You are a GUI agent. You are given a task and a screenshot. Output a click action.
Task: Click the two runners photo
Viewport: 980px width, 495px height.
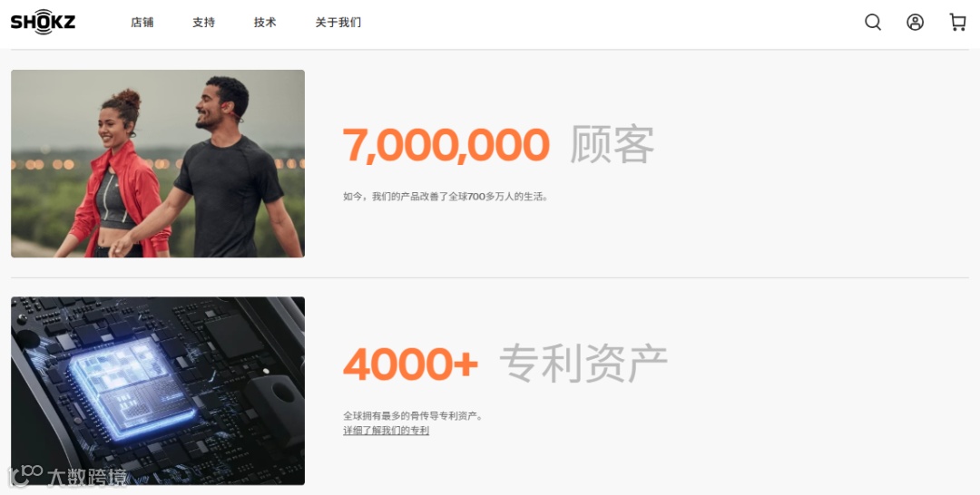158,163
